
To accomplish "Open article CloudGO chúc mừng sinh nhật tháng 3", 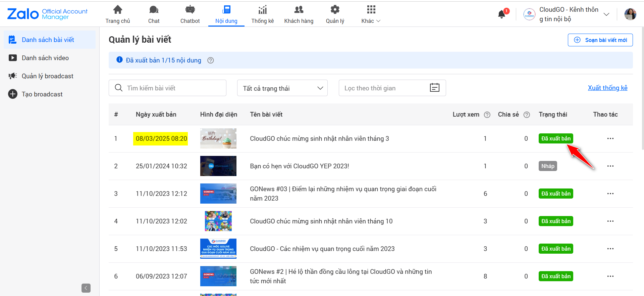I will [x=319, y=138].
